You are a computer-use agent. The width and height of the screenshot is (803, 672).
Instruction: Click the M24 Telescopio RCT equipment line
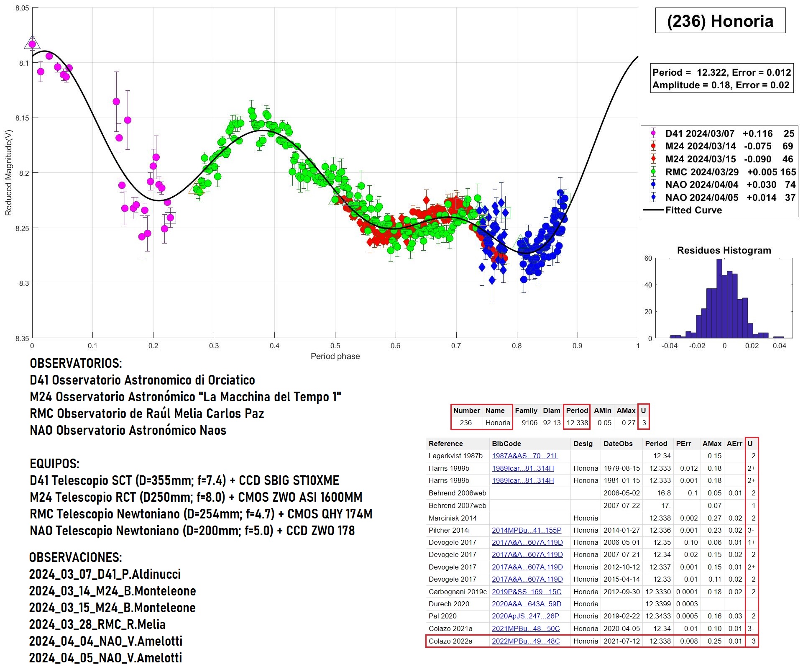coord(196,497)
